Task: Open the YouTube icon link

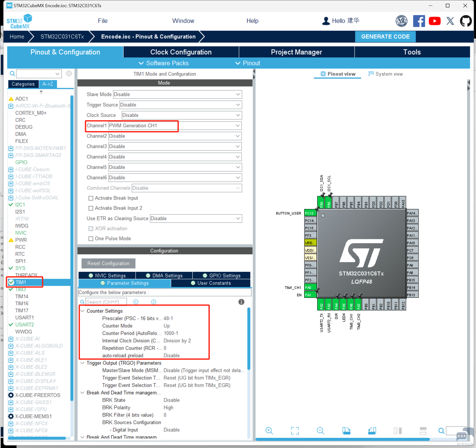Action: [435, 21]
